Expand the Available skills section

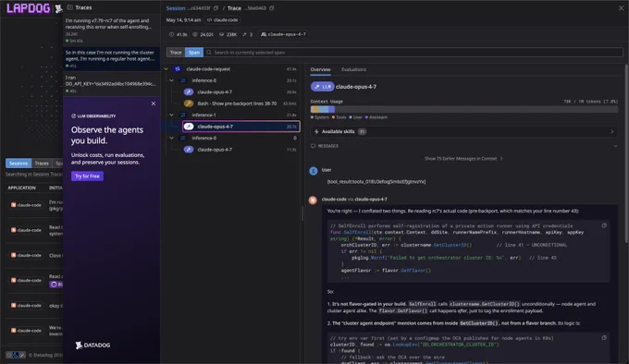pos(464,132)
